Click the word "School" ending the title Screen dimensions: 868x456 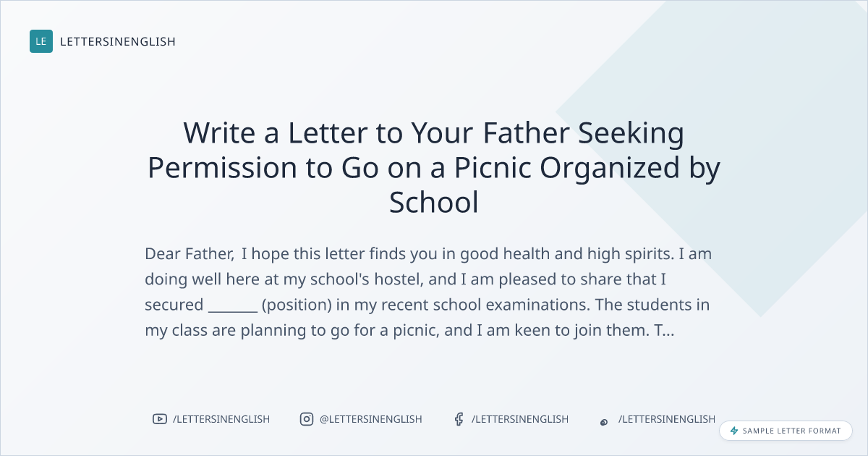[434, 203]
